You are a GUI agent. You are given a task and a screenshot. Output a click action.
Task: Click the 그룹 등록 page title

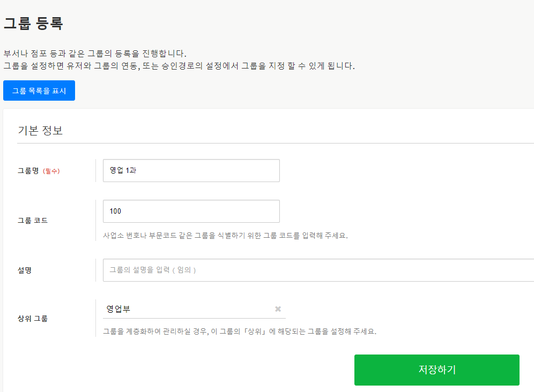pyautogui.click(x=33, y=24)
